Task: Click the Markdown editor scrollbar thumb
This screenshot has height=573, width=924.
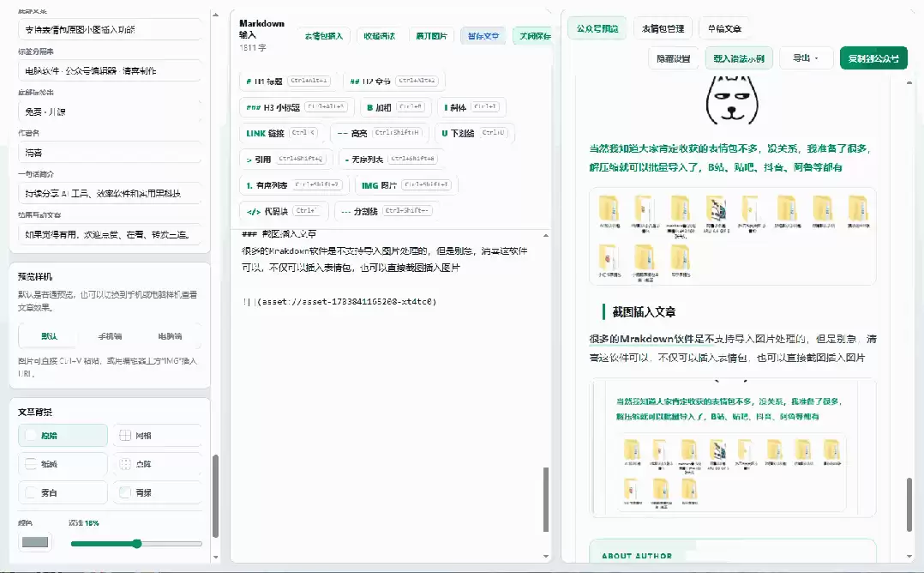Action: [546, 500]
